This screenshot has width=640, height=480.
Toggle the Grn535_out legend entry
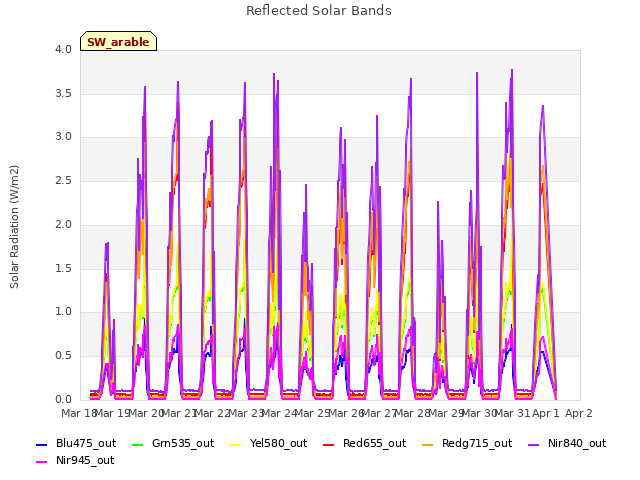[x=173, y=443]
